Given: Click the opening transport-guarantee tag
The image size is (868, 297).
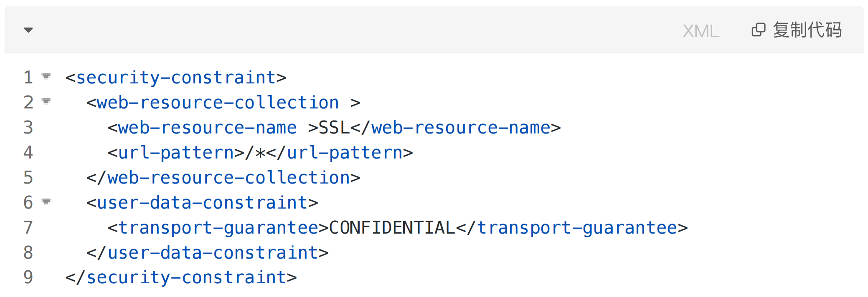Looking at the screenshot, I should [x=218, y=228].
